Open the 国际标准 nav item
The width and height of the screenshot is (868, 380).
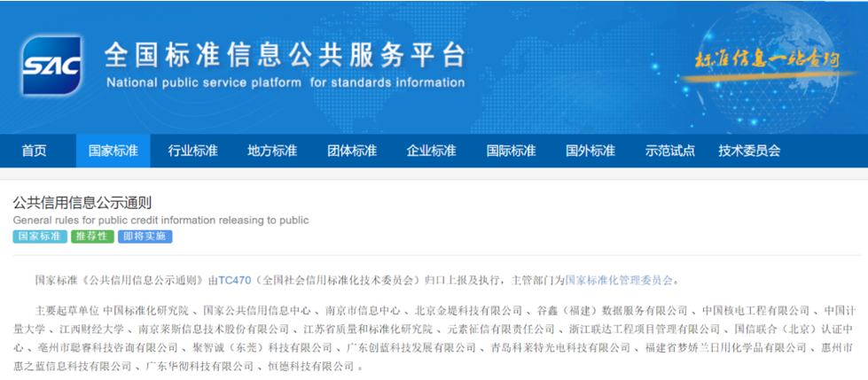click(511, 151)
